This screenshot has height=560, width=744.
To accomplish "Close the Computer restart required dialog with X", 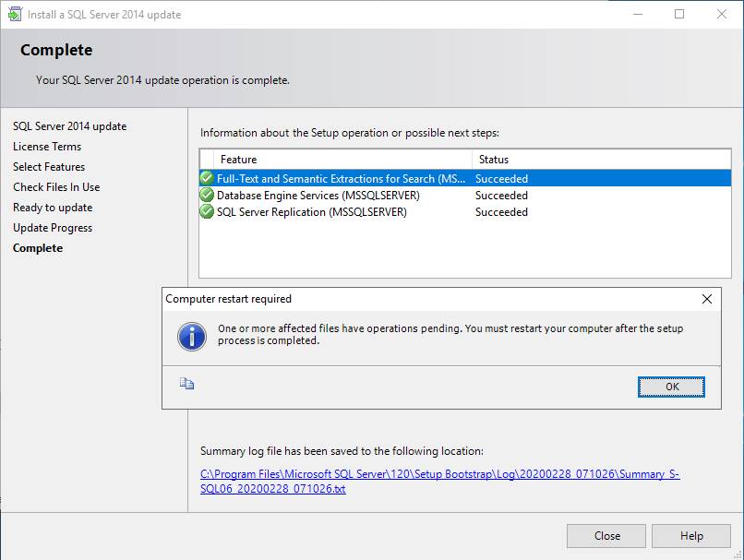I will pyautogui.click(x=706, y=299).
